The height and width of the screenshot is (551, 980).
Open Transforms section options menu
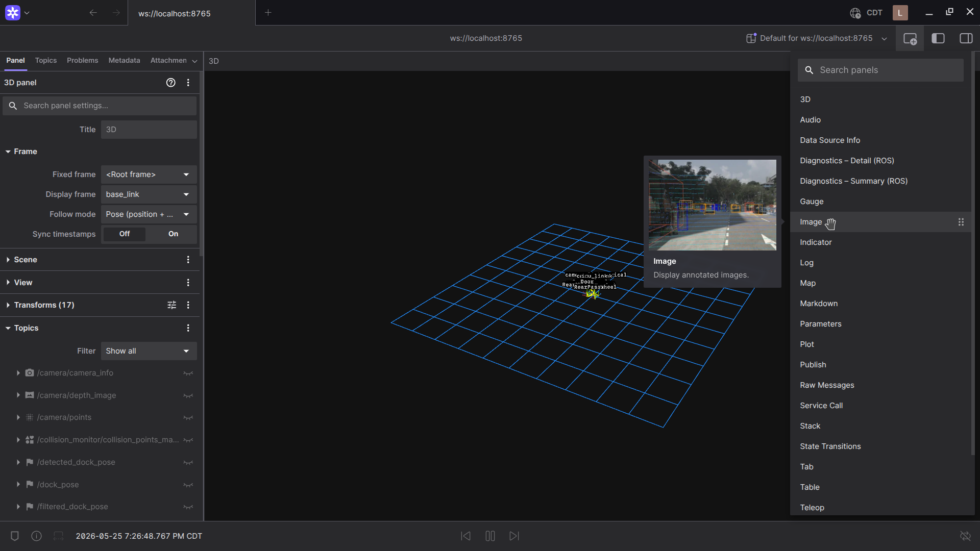(x=188, y=305)
